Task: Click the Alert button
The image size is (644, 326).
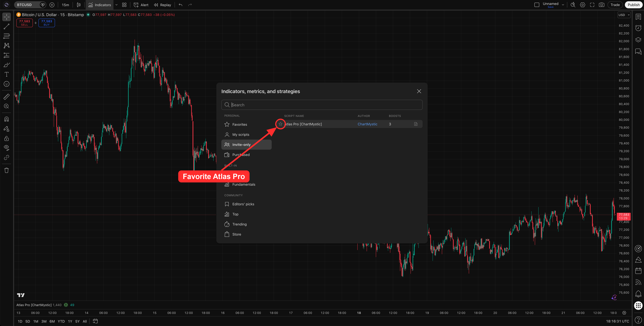Action: (141, 5)
